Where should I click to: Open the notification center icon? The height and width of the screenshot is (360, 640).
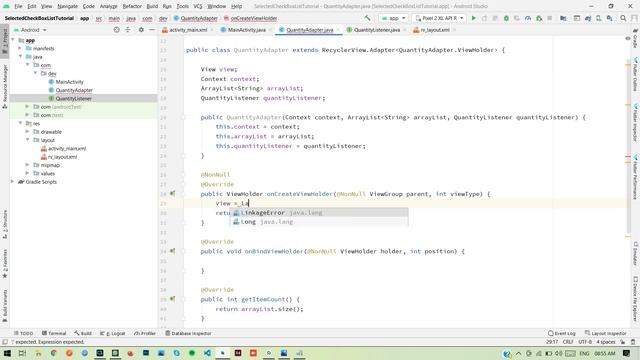coord(627,353)
